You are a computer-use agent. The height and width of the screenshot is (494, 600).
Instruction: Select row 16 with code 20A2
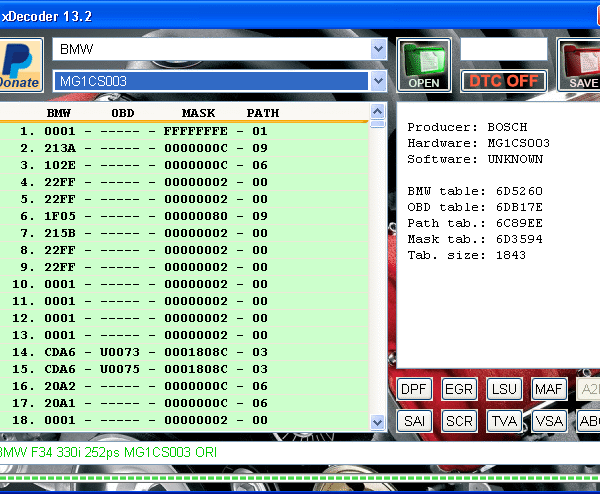(184, 386)
